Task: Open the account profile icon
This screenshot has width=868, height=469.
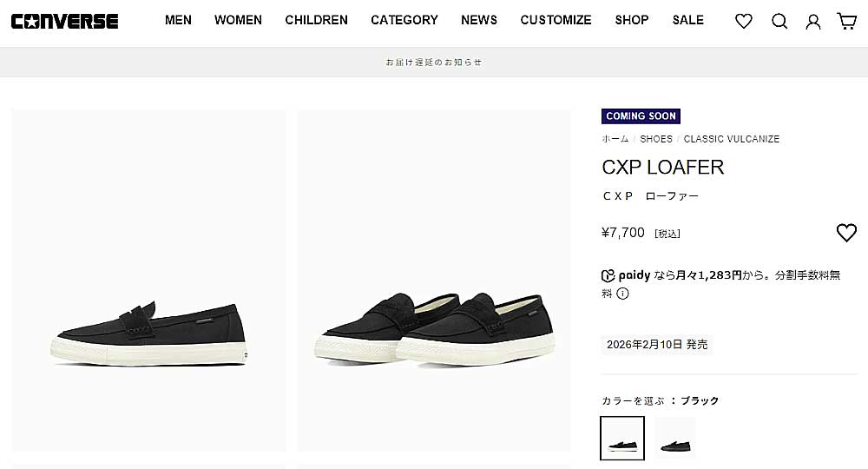Action: 813,21
